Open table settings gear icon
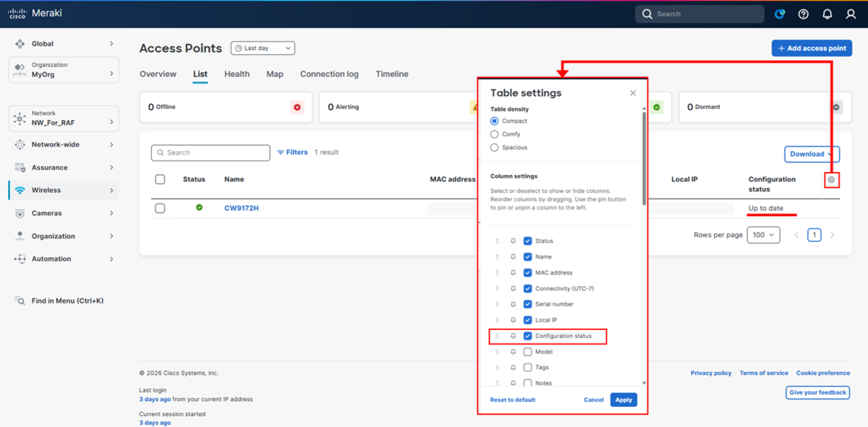This screenshot has width=868, height=427. (832, 179)
